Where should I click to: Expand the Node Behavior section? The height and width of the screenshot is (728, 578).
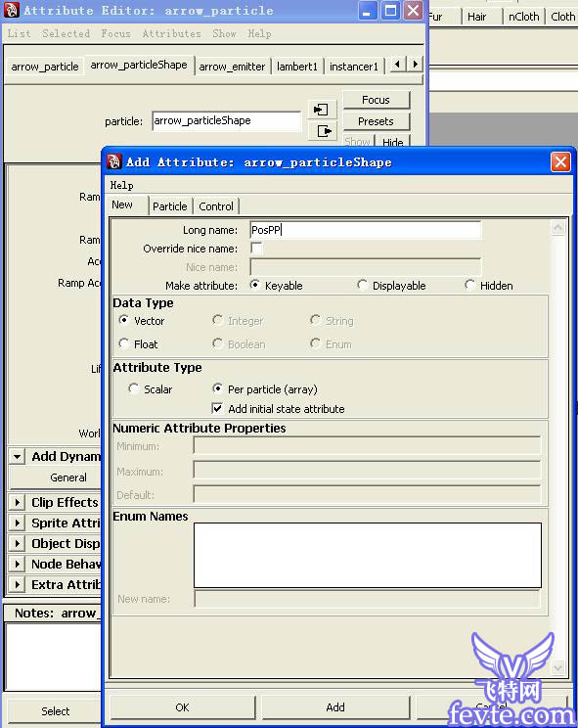point(18,564)
